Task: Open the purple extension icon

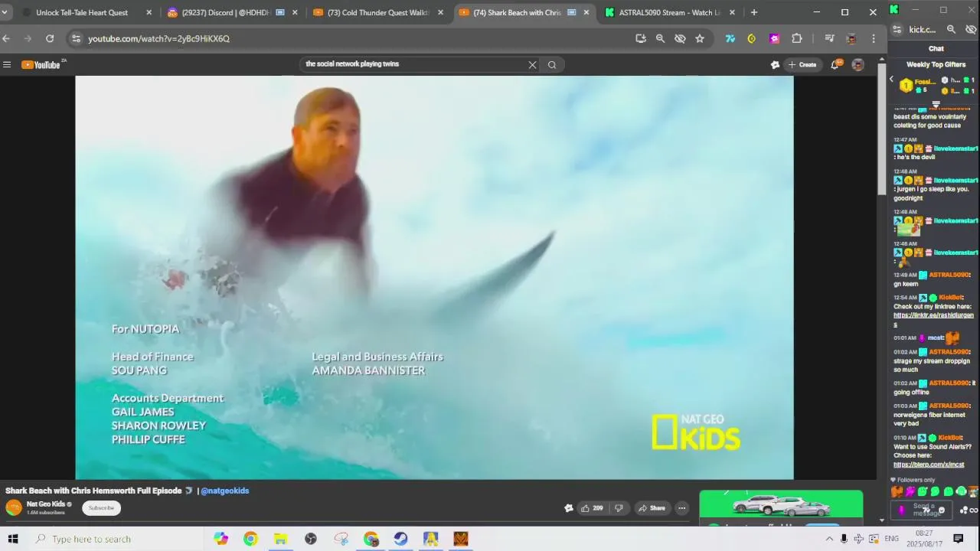Action: tap(775, 38)
